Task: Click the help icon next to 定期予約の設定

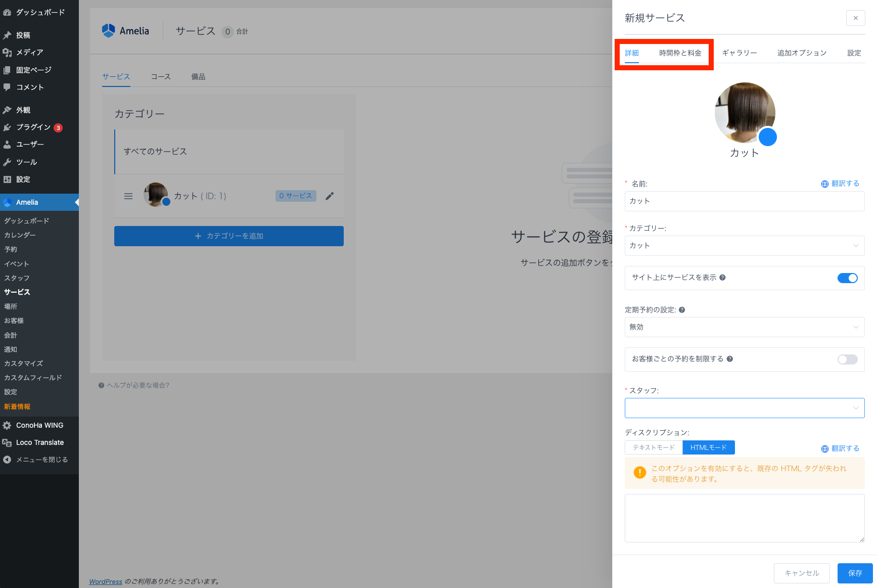Action: 682,310
